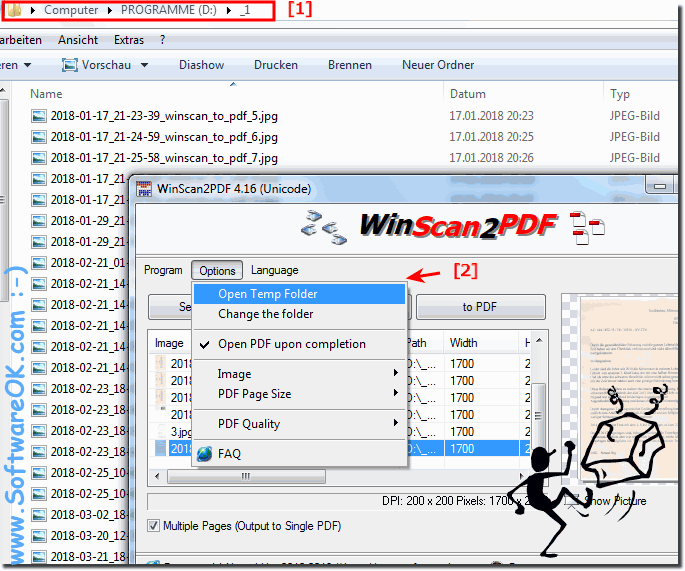Click the FAQ globe icon
Image resolution: width=685 pixels, height=571 pixels.
point(204,453)
